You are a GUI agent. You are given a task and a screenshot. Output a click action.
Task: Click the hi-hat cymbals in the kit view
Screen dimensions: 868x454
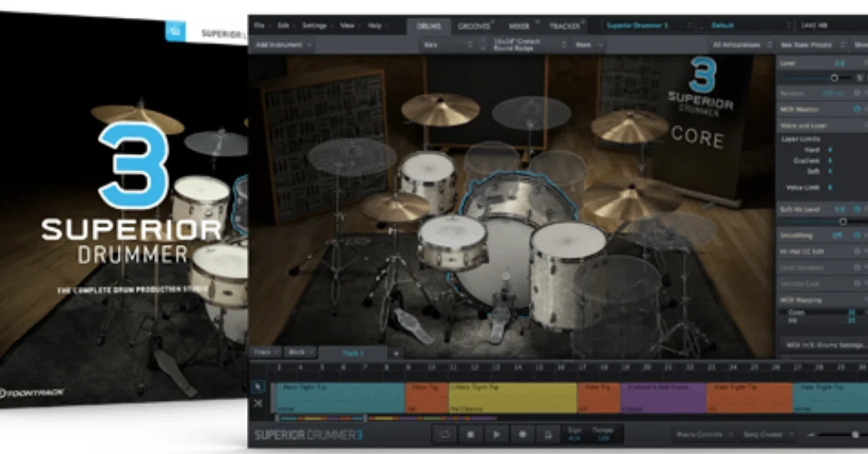[395, 207]
